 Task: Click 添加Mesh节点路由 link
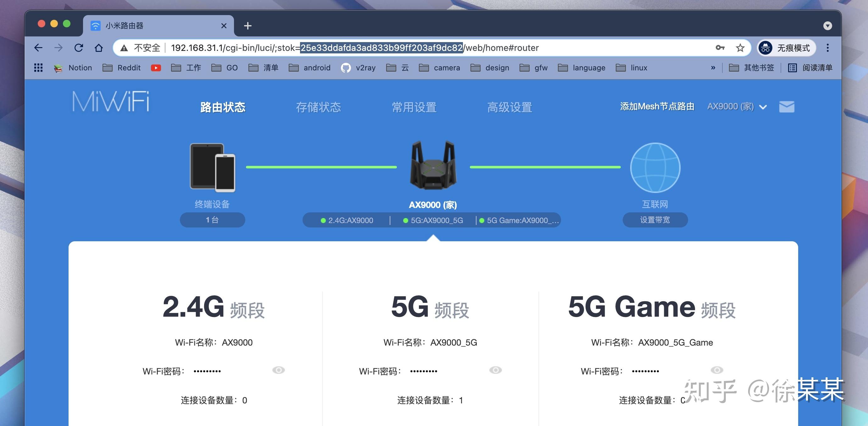point(657,107)
